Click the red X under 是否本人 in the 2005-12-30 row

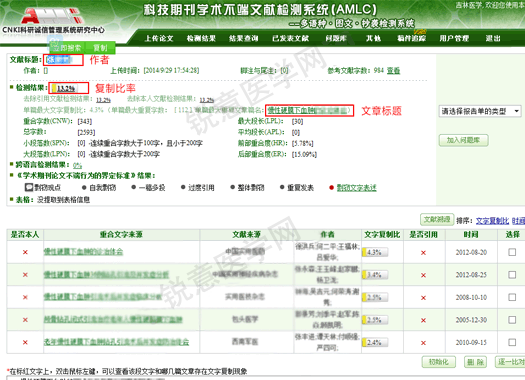[x=25, y=320]
